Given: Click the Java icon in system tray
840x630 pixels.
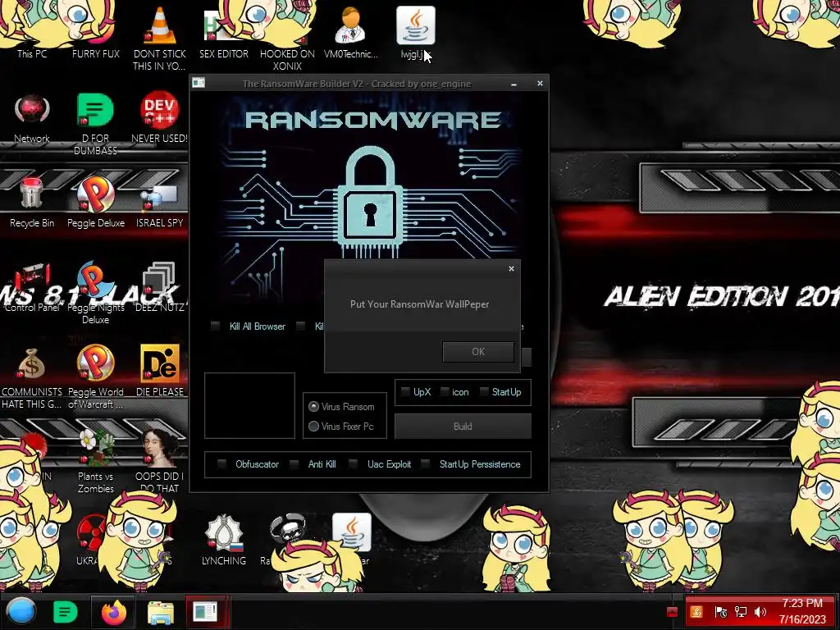Looking at the screenshot, I should click(x=696, y=612).
